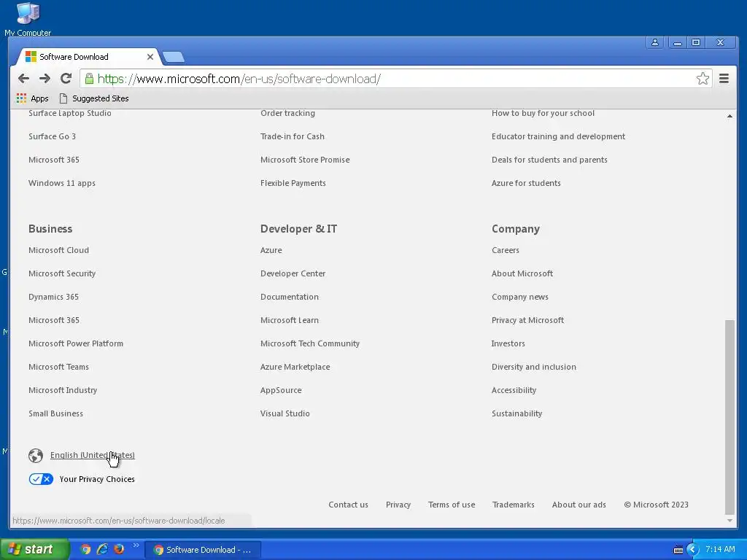Open the Azure Marketplace link
Image resolution: width=747 pixels, height=560 pixels.
click(x=295, y=367)
